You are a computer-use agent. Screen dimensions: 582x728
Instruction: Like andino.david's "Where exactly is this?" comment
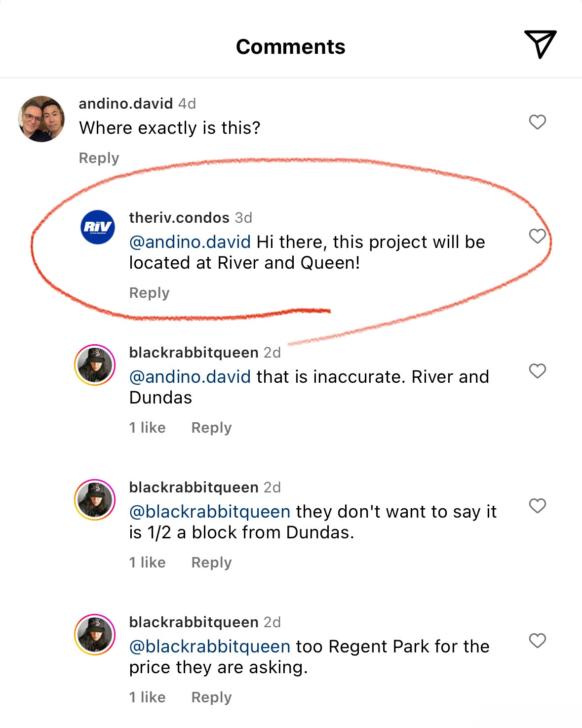(x=537, y=122)
